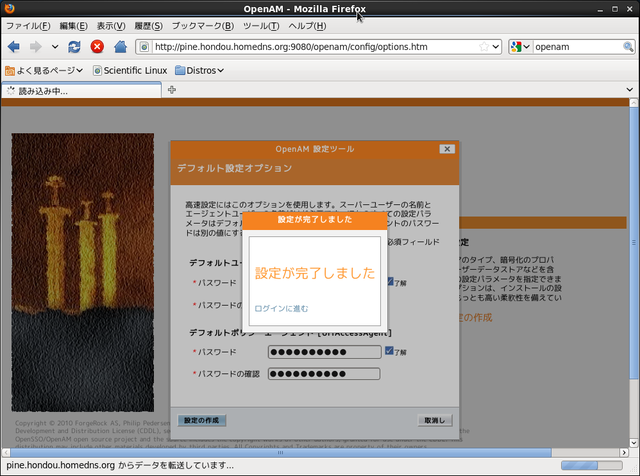Click the horizontal scrollbar right arrow
Screen dimensions: 640x476
point(624,452)
